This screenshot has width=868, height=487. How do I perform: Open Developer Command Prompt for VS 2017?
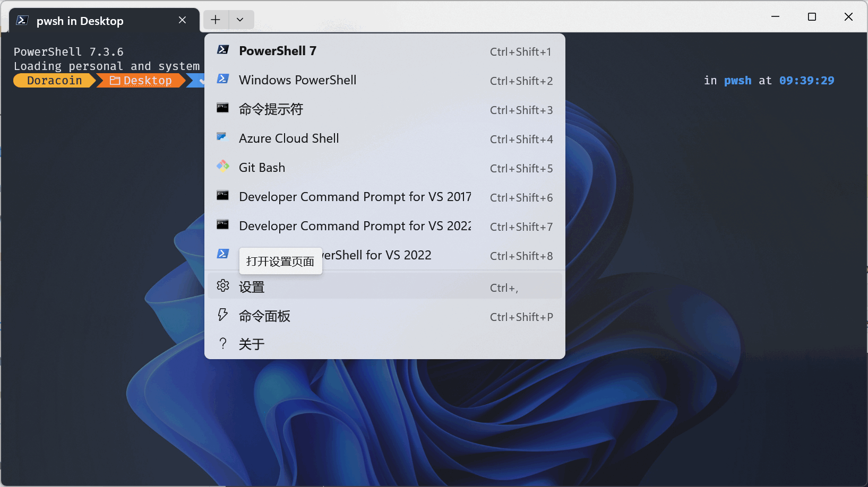384,197
